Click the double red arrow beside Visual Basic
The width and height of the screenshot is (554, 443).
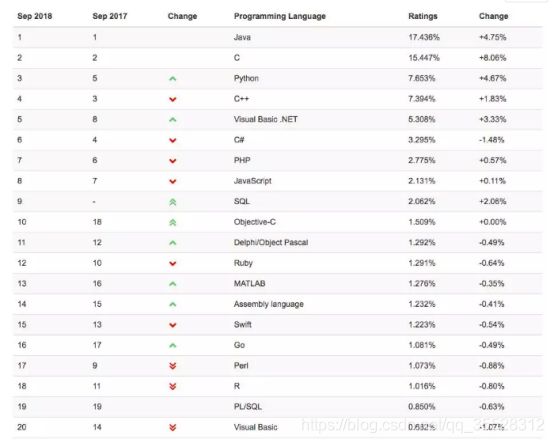[x=172, y=427]
